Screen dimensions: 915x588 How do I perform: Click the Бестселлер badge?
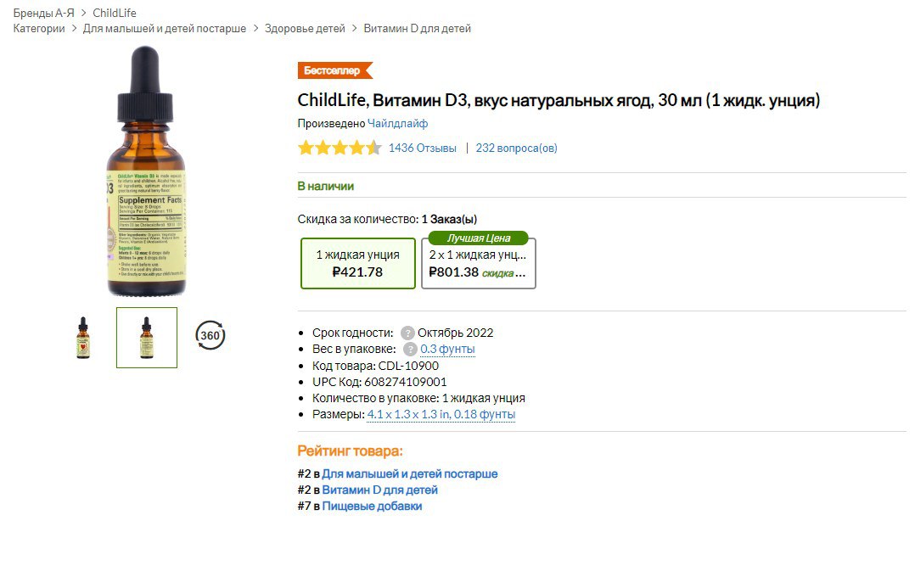click(x=334, y=70)
